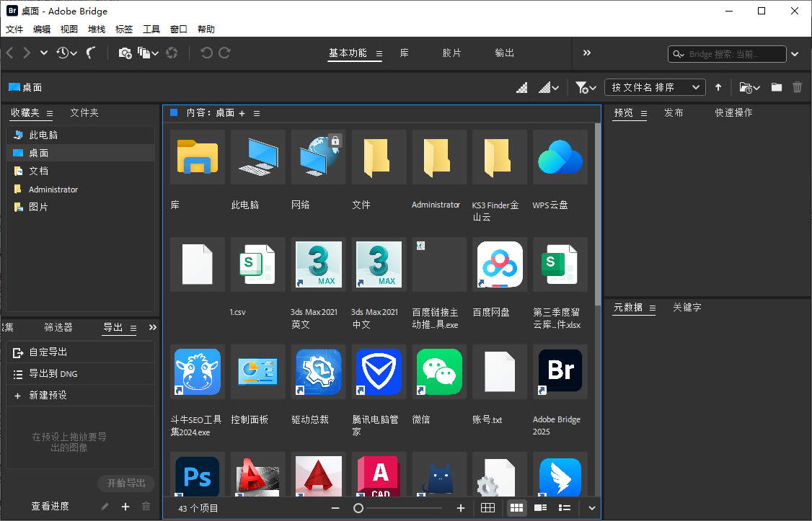This screenshot has width=812, height=521.
Task: Toggle lock thumbnail grid
Action: click(x=487, y=508)
